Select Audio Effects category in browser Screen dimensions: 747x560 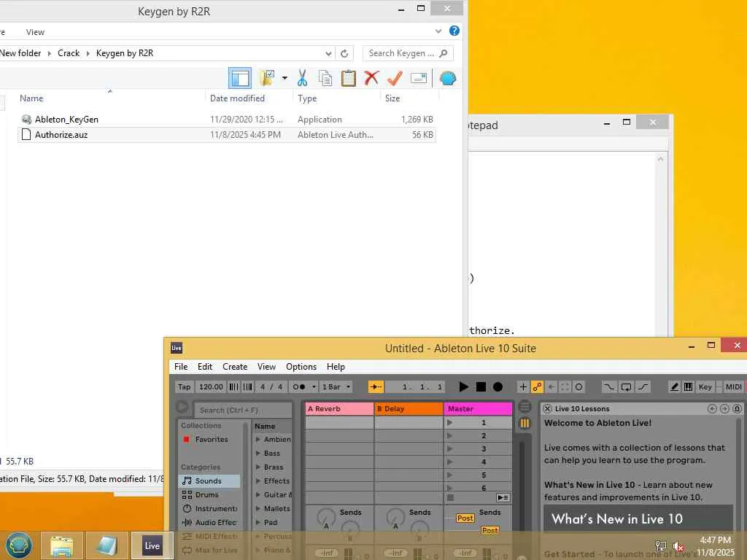pyautogui.click(x=209, y=522)
